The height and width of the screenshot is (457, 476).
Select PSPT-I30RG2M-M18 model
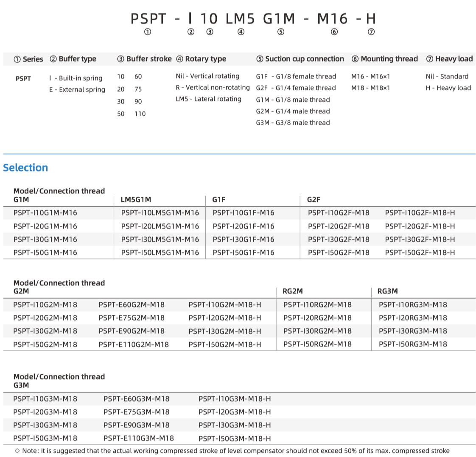(x=317, y=331)
